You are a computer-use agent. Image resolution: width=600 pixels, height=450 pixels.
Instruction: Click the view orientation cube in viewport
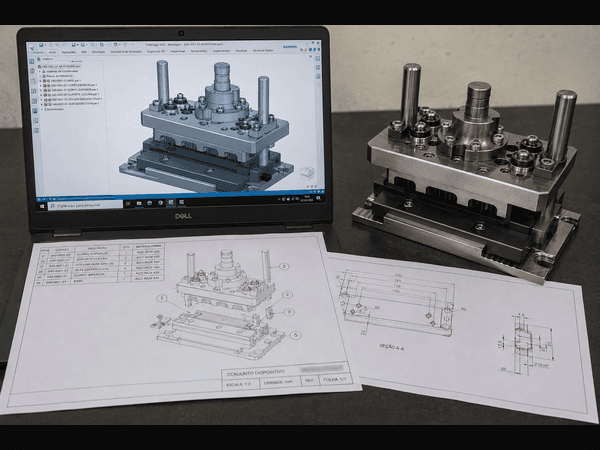tap(307, 173)
